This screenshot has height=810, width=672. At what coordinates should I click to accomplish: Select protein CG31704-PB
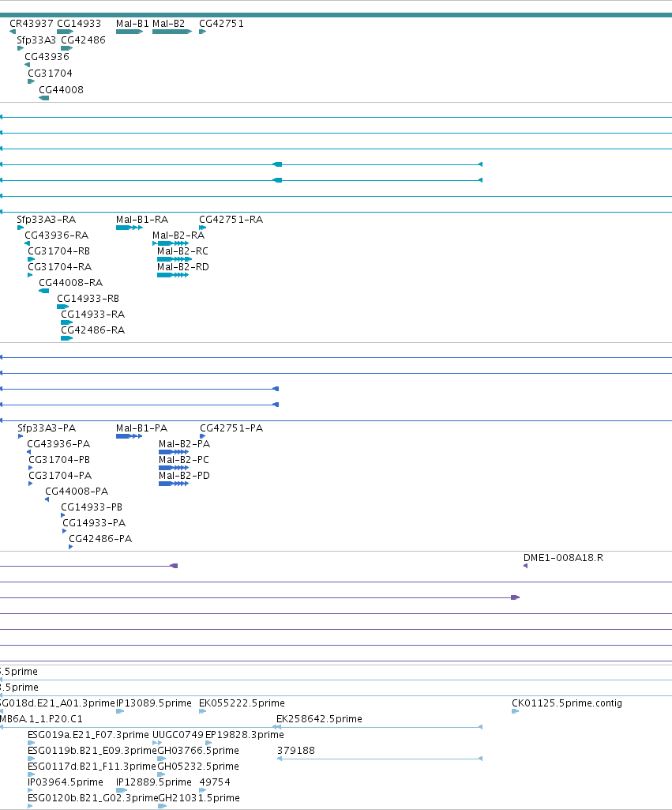(59, 460)
